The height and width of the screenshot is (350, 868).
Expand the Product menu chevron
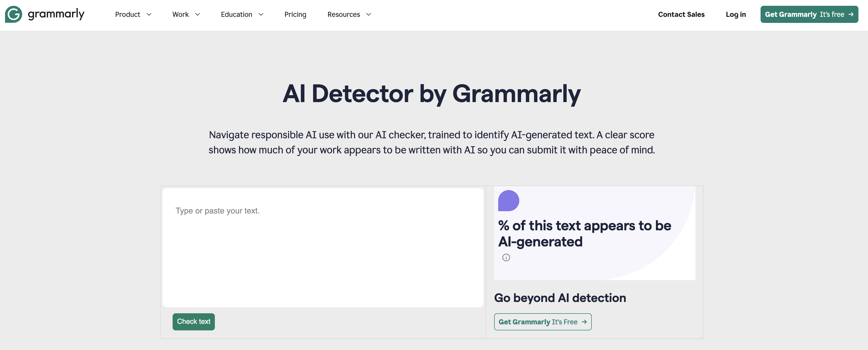pos(149,15)
